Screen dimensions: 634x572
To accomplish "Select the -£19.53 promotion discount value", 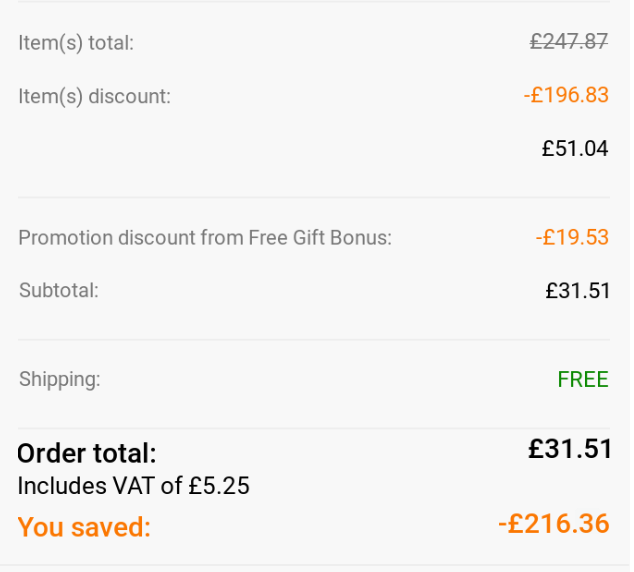I will point(572,238).
